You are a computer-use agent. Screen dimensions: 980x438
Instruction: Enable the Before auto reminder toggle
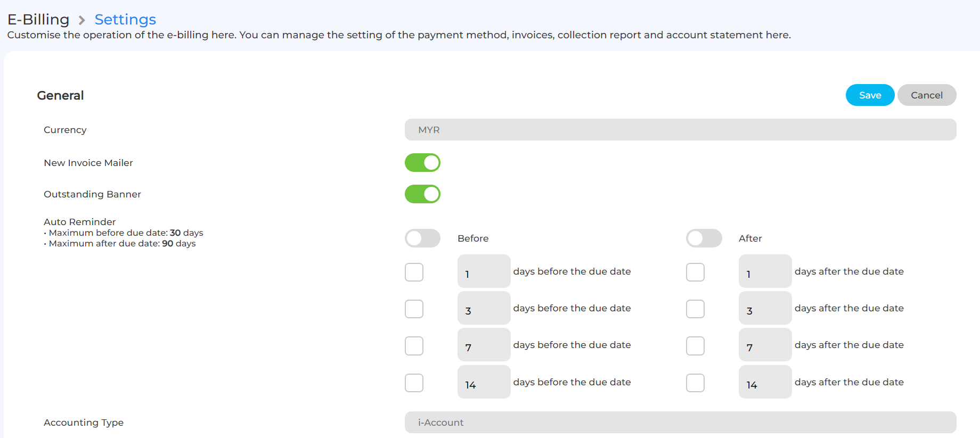(x=422, y=238)
